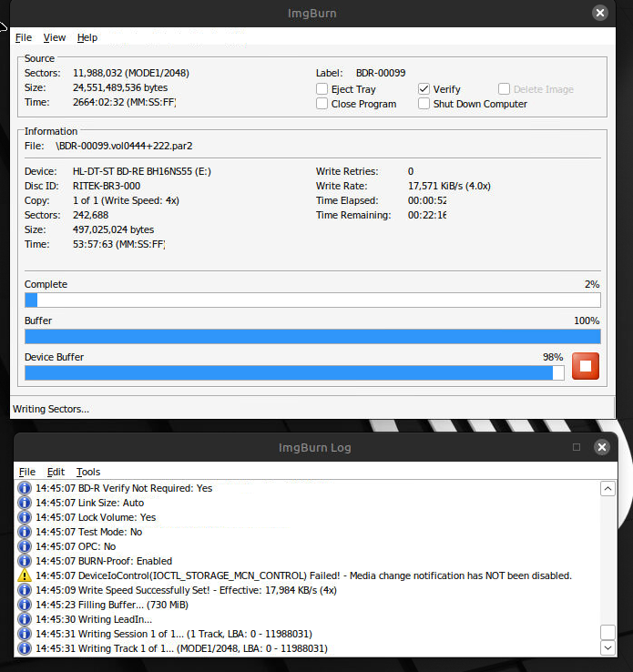633x672 pixels.
Task: Open the Help menu in ImgBurn
Action: click(87, 37)
